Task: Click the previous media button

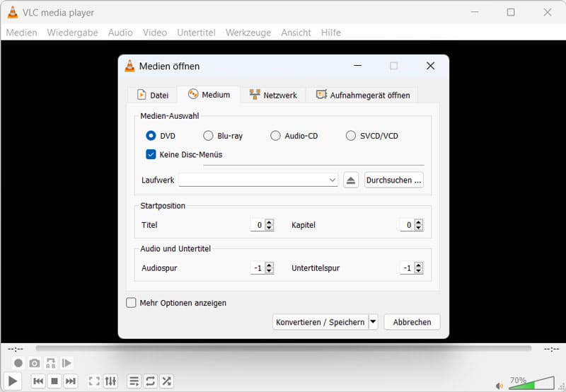Action: pos(38,381)
